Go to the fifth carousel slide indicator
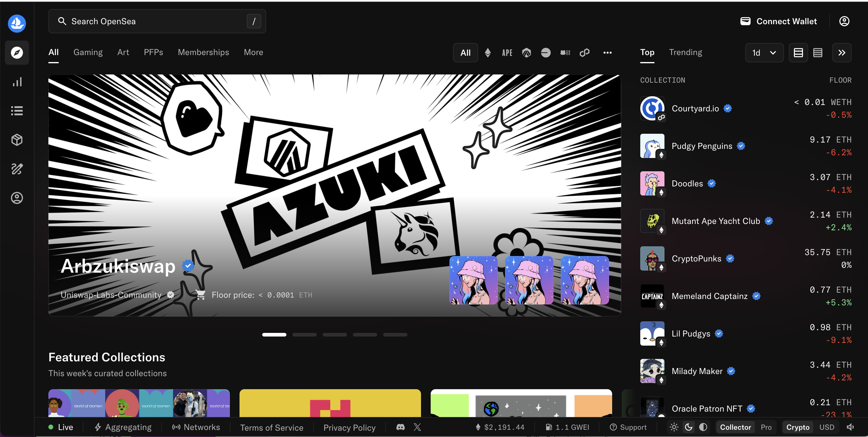This screenshot has height=437, width=868. point(395,334)
